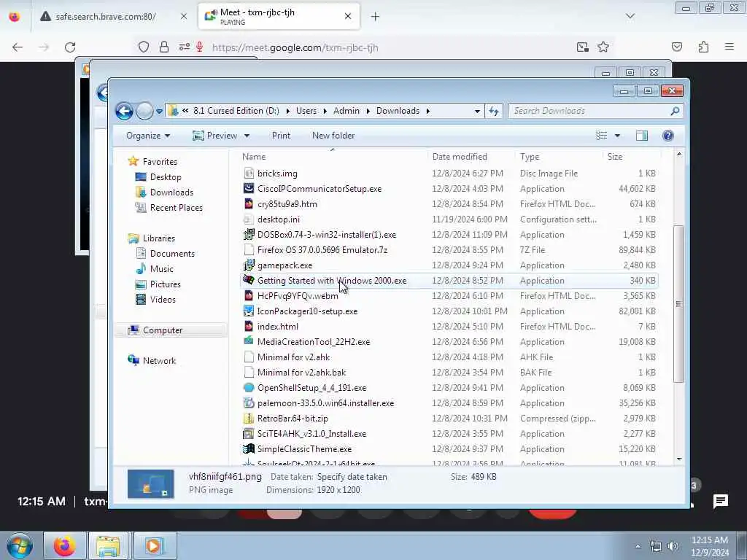Select Favorites in the navigation pane

[160, 162]
